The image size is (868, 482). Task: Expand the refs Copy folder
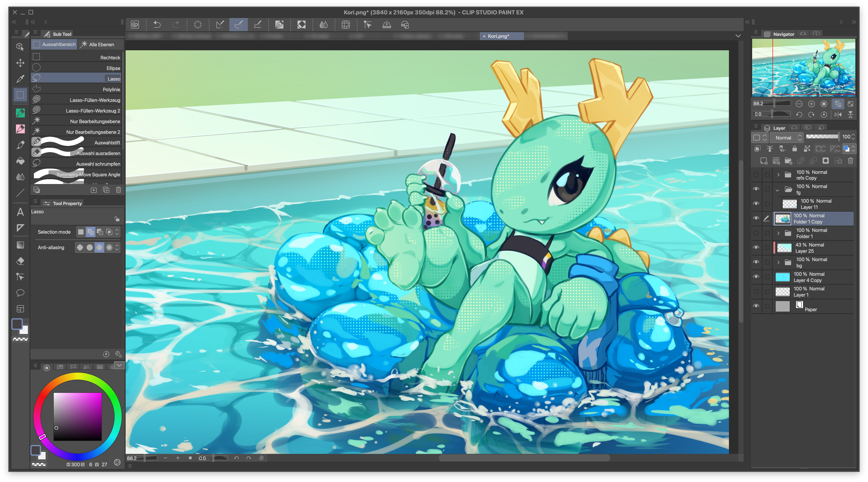click(778, 175)
